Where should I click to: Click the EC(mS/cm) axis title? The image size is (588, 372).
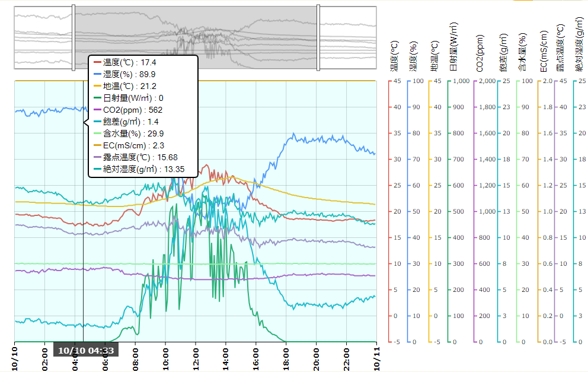point(544,52)
